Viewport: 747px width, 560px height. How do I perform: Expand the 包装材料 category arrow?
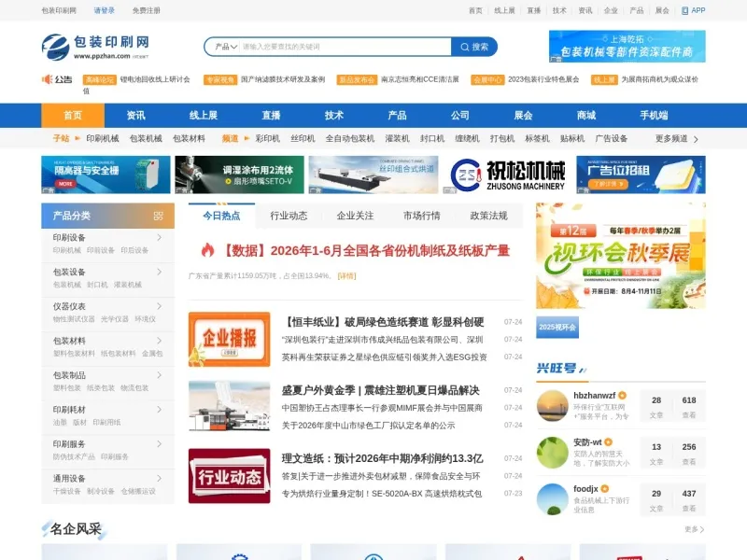click(159, 340)
